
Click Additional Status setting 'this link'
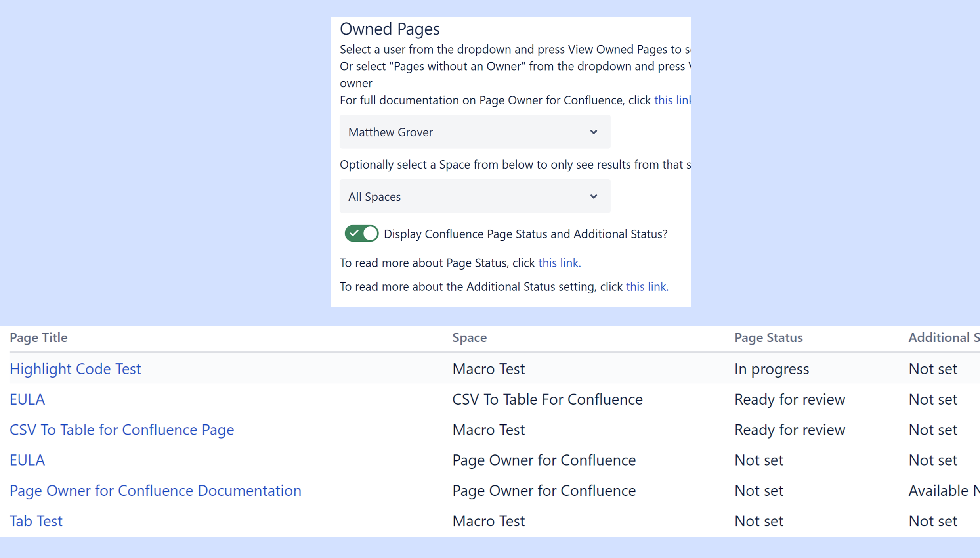647,286
